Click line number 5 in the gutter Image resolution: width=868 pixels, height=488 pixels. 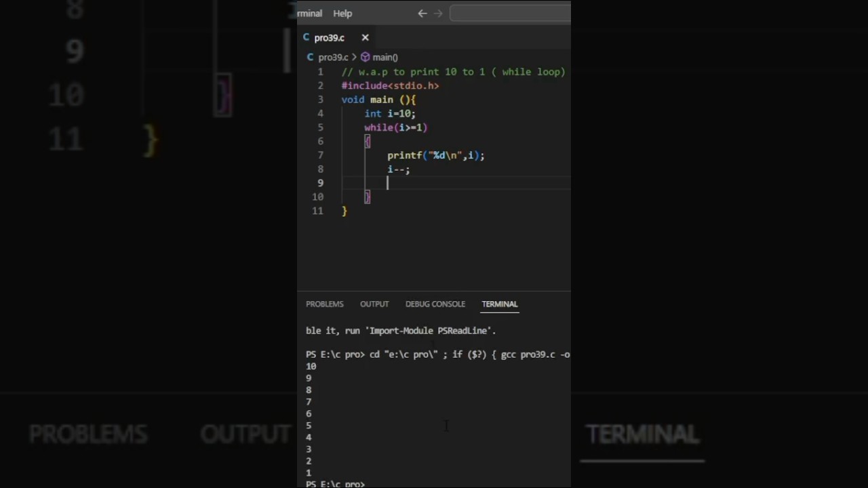321,127
